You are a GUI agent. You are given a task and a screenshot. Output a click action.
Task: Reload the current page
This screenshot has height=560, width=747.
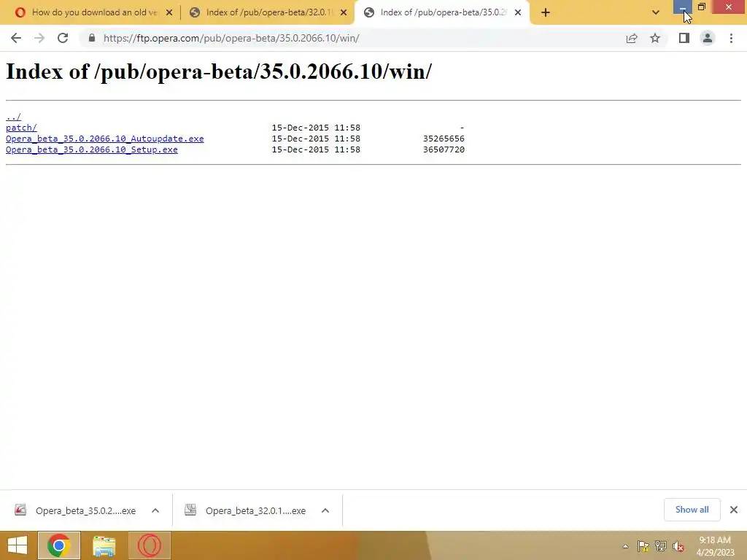pos(63,38)
